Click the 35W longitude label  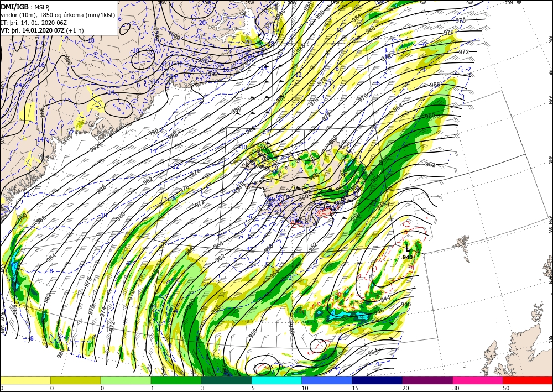[x=162, y=2]
